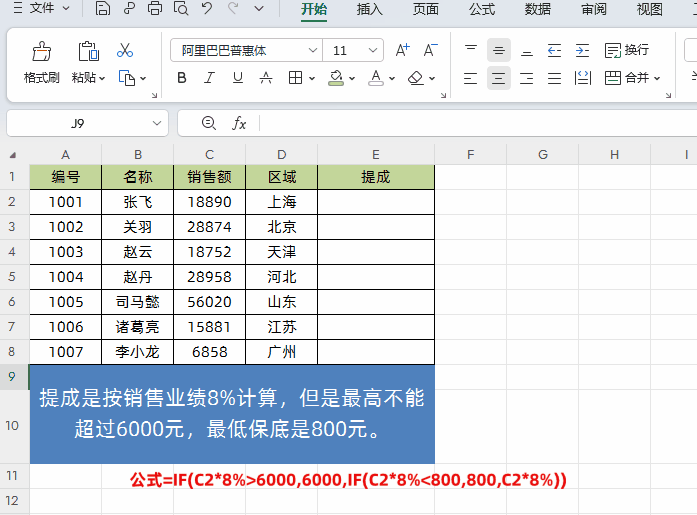Expand the quick access toolbar more arrow

pos(259,8)
